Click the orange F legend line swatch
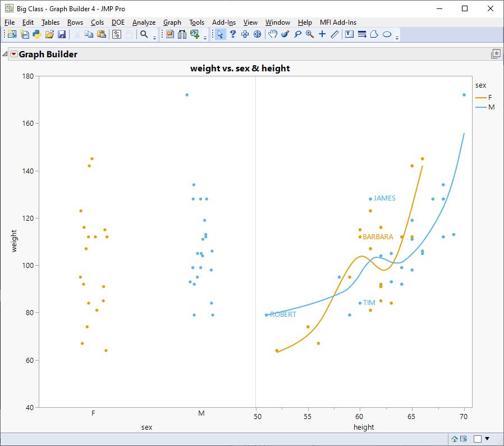 tap(481, 98)
